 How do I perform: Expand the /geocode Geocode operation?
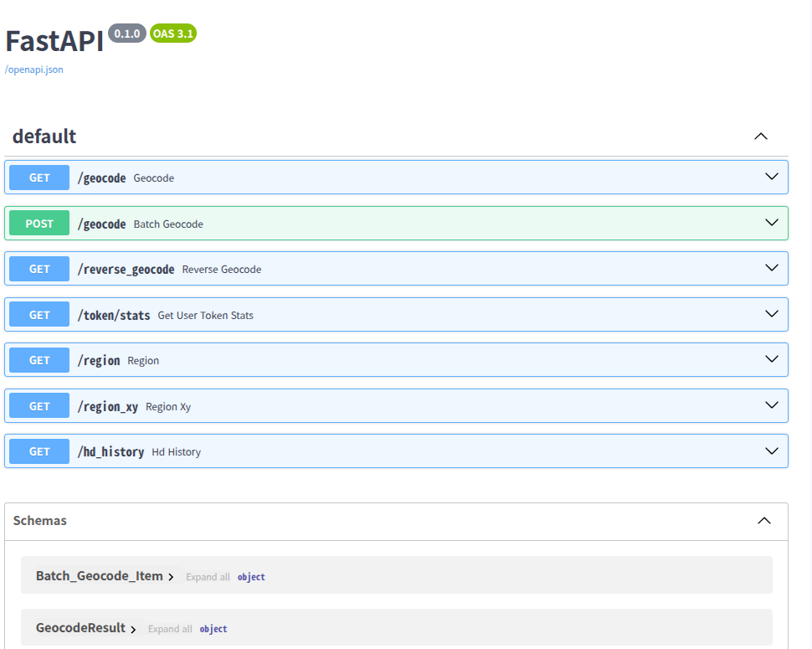771,177
